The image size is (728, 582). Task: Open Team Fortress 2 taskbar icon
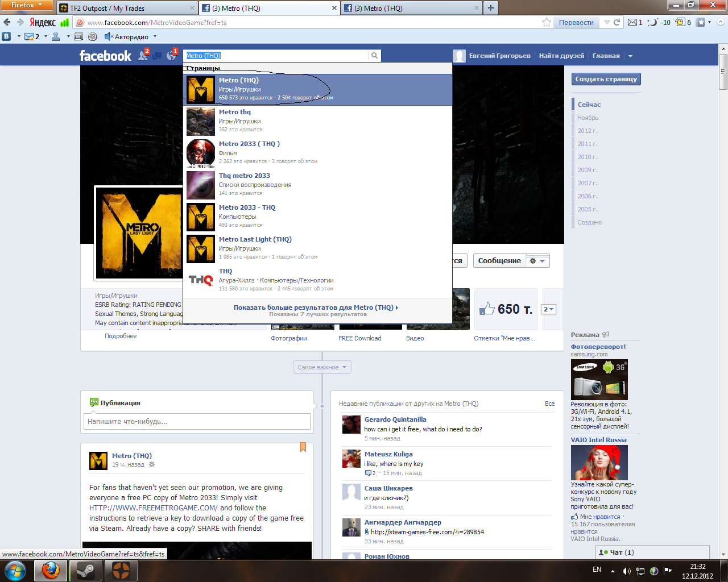click(121, 570)
